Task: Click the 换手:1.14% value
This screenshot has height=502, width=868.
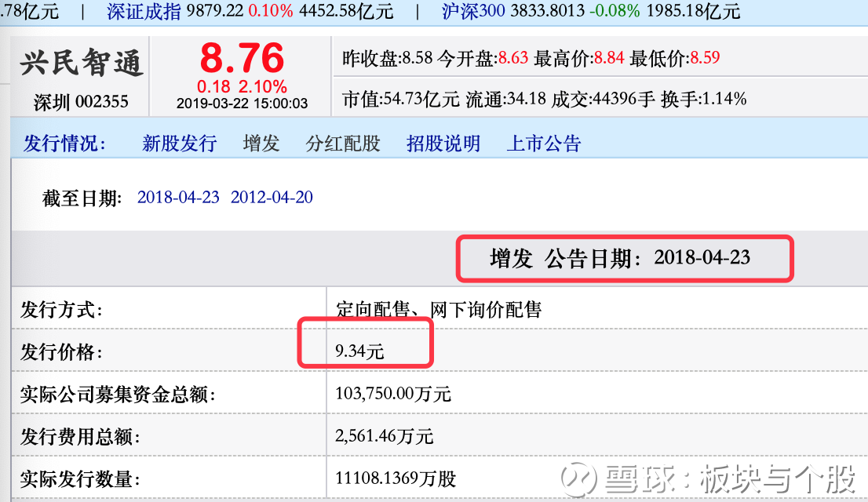Action: click(x=704, y=99)
